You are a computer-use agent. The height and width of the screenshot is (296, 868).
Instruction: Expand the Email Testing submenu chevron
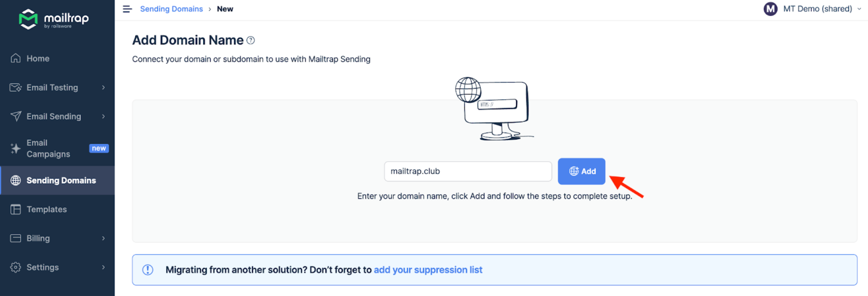pos(103,88)
